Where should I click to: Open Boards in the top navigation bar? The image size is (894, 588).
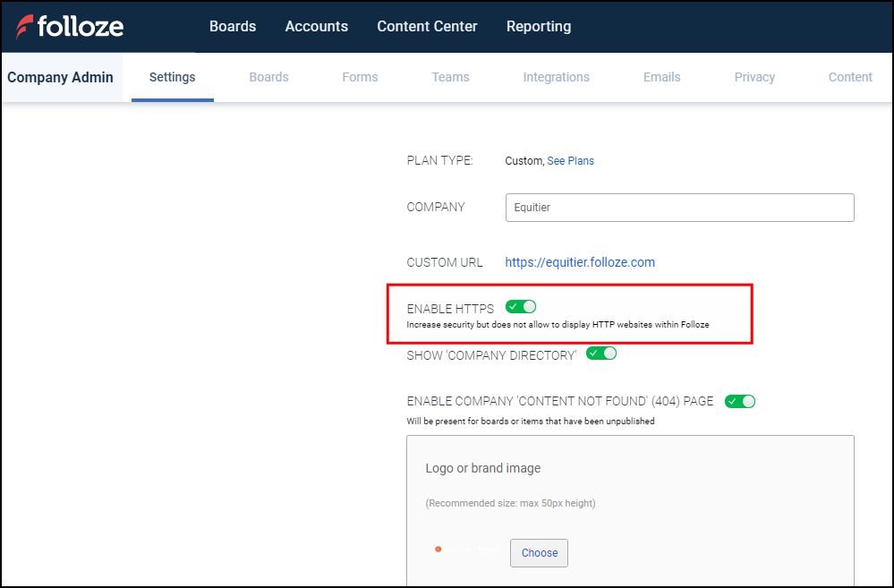[x=233, y=27]
